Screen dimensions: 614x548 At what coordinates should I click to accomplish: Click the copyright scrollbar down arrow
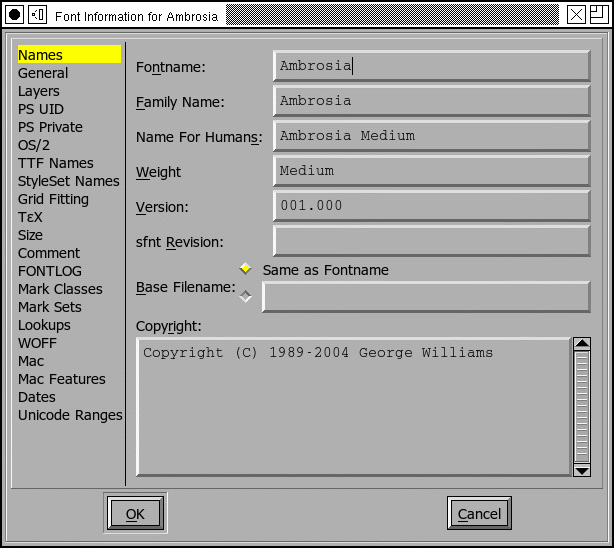(x=581, y=469)
